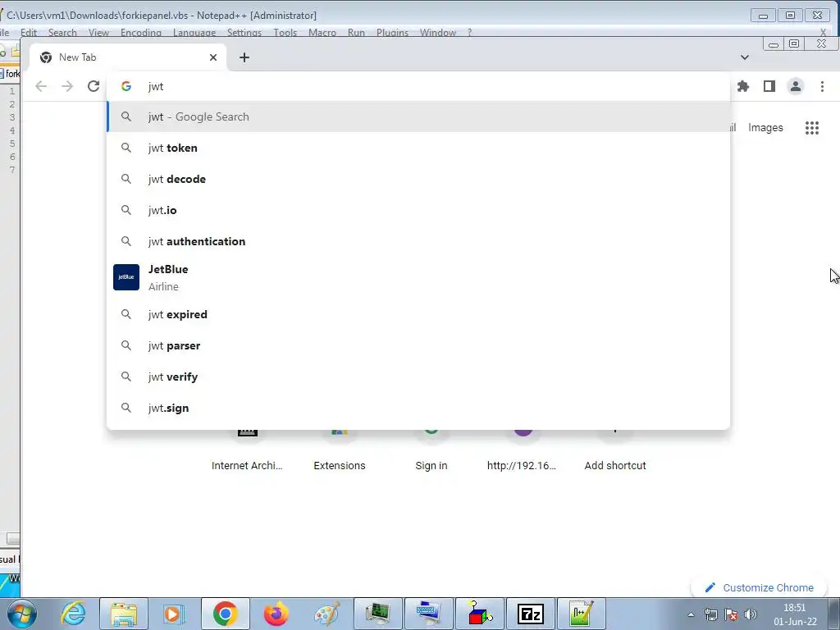Pick the 'jwt authentication' suggestion
Image resolution: width=840 pixels, height=630 pixels.
tap(418, 241)
